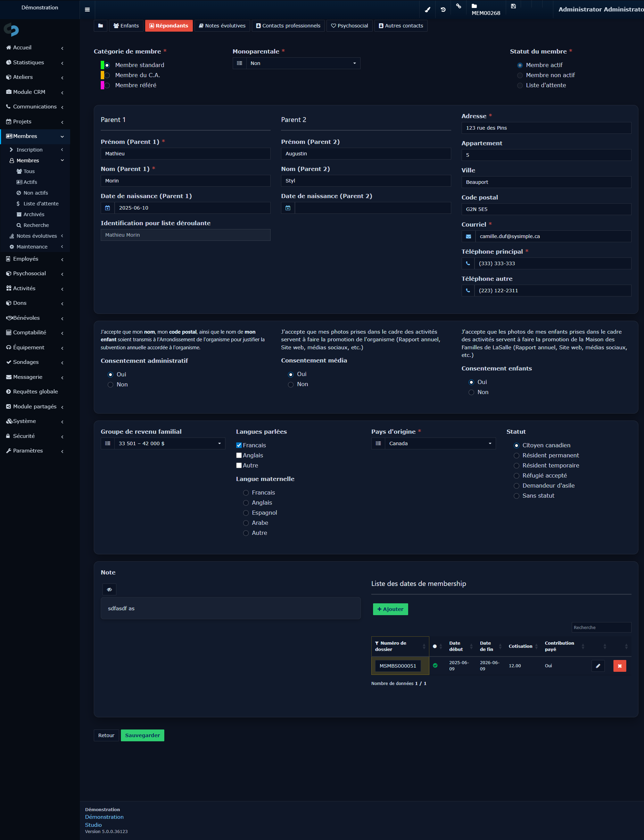The image size is (644, 840).
Task: Set Consentement enfants to Non
Action: click(471, 392)
